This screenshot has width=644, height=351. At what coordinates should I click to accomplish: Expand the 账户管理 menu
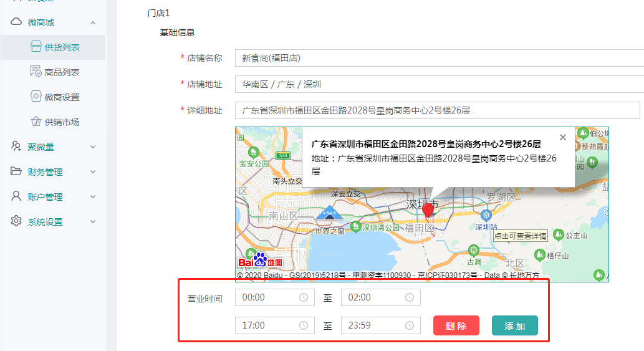pyautogui.click(x=93, y=197)
